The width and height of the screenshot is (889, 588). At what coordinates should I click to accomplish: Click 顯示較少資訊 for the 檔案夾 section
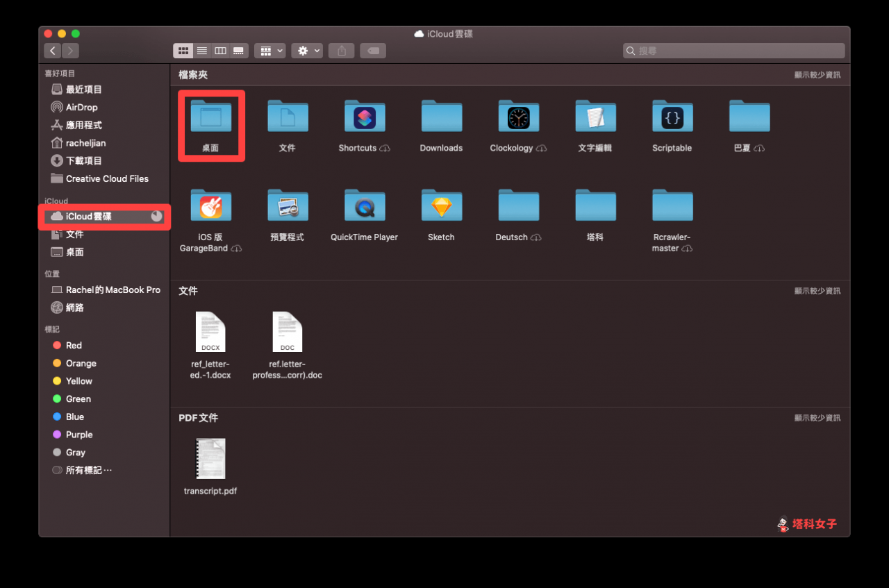click(x=817, y=74)
